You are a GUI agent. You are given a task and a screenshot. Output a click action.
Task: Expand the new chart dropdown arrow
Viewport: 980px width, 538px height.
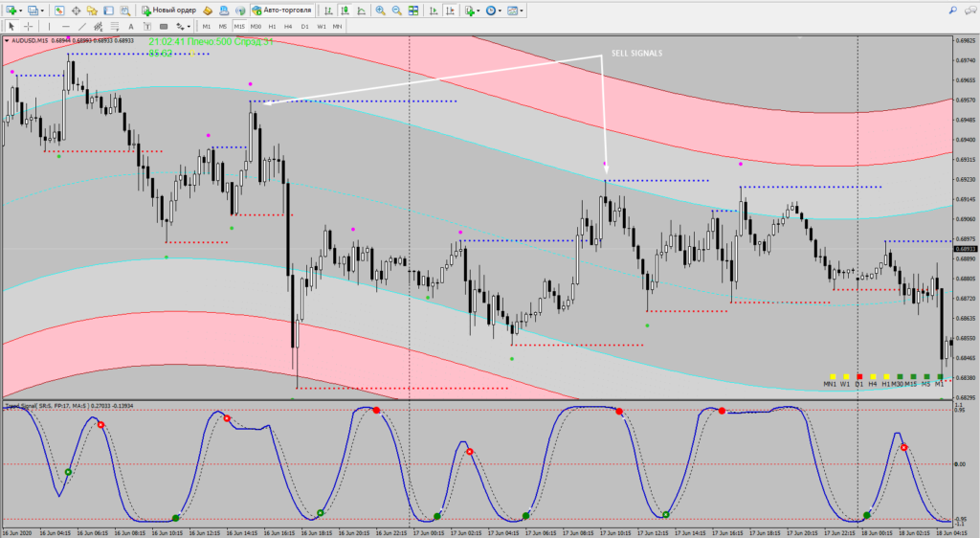[x=21, y=11]
